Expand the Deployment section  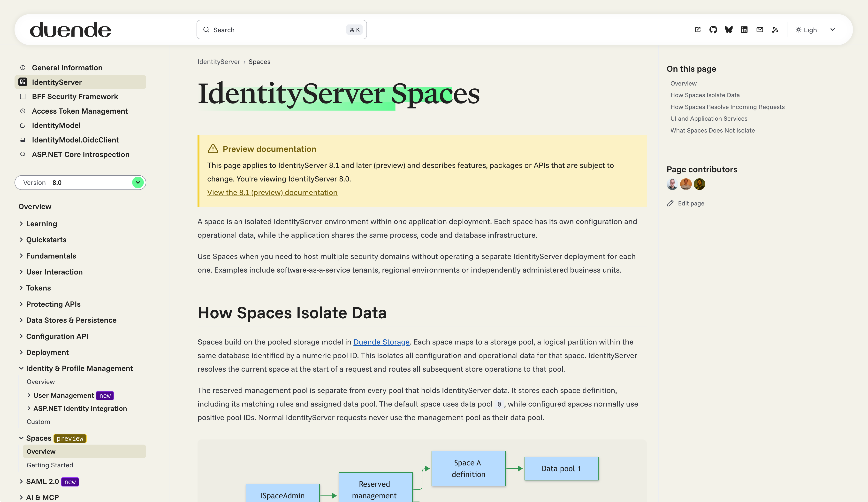21,352
